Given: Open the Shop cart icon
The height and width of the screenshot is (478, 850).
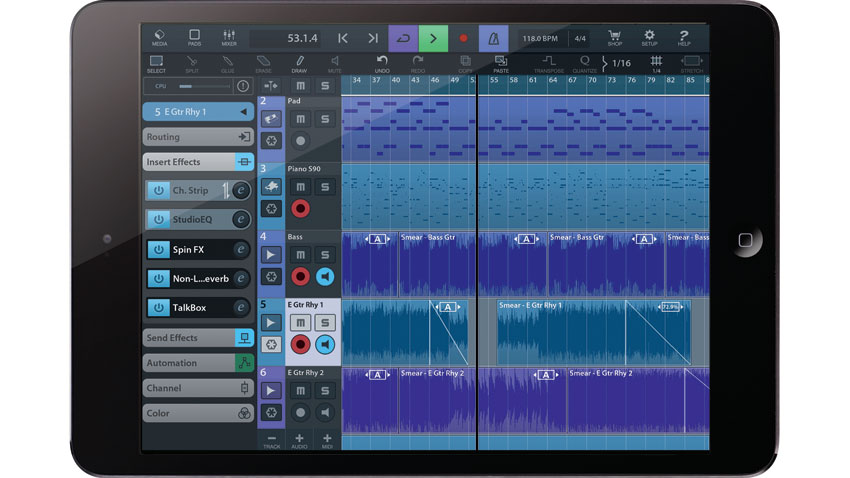Looking at the screenshot, I should [615, 38].
